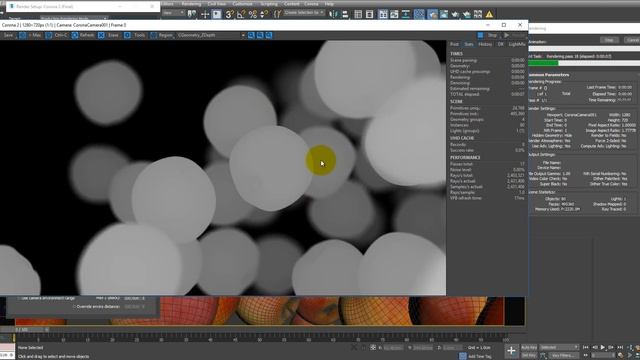Viewport: 640px width, 360px height.
Task: Open the Rendering menu
Action: pyautogui.click(x=191, y=4)
